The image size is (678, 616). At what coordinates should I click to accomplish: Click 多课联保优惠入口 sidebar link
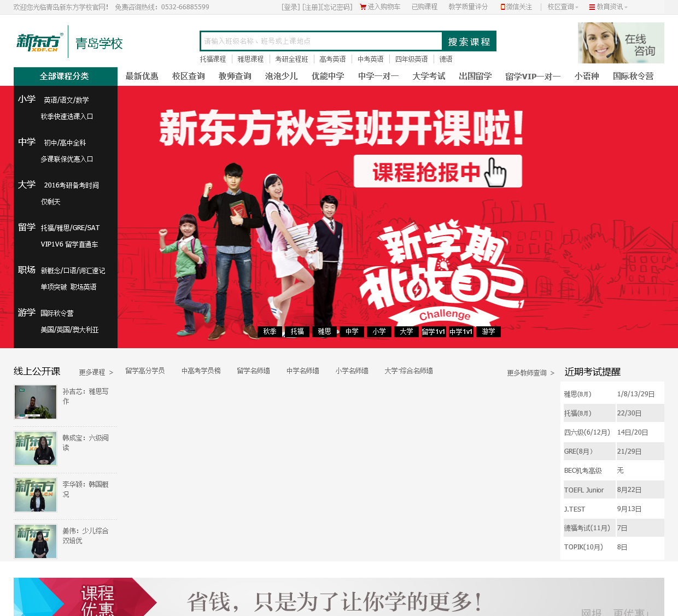pyautogui.click(x=67, y=159)
